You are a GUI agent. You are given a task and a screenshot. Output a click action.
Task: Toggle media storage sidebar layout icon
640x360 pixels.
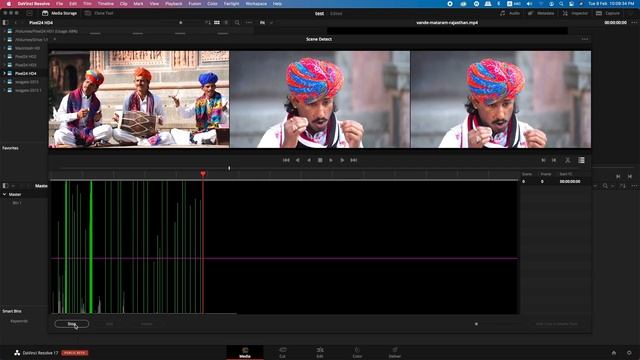pyautogui.click(x=5, y=23)
